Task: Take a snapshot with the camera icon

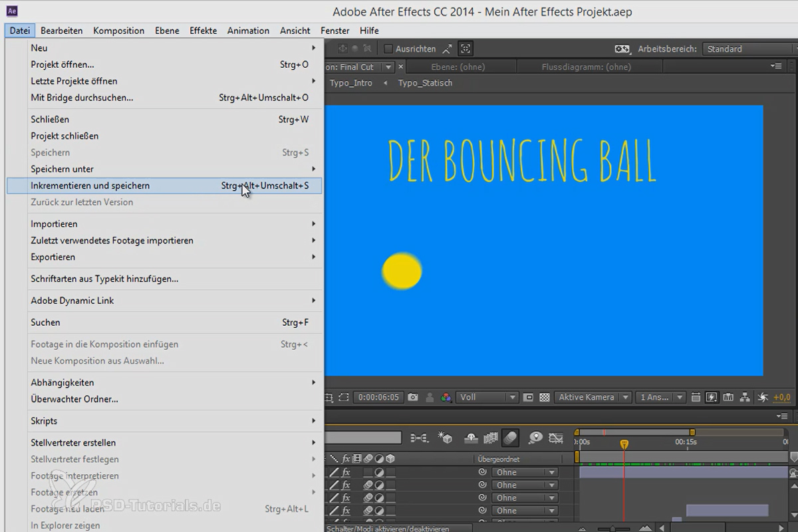Action: tap(412, 397)
